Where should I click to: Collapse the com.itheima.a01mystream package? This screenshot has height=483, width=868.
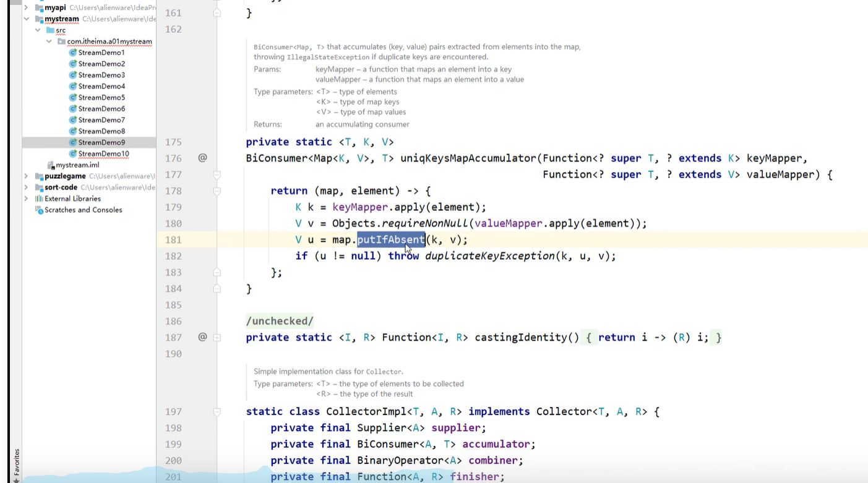(x=48, y=41)
